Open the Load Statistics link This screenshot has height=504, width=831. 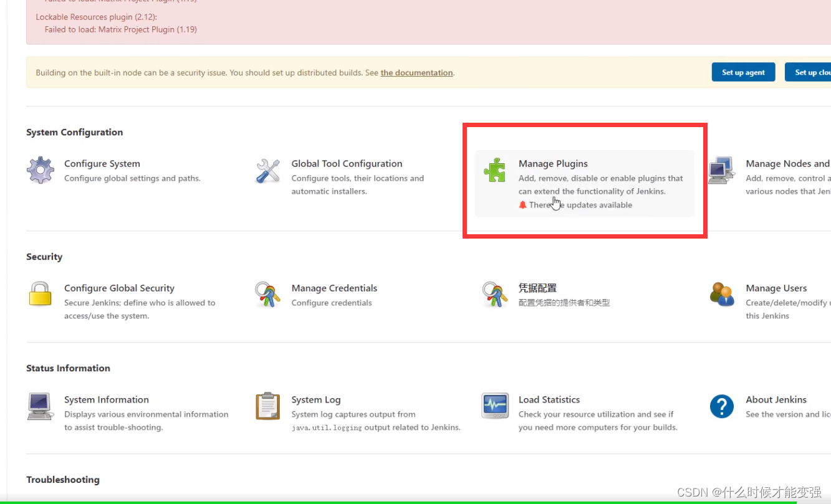click(x=549, y=400)
